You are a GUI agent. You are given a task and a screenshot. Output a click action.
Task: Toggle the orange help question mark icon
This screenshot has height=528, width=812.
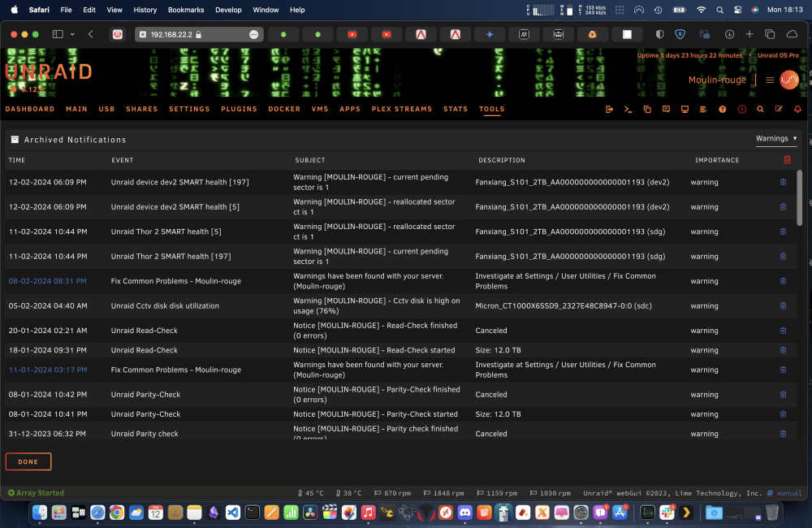click(723, 110)
